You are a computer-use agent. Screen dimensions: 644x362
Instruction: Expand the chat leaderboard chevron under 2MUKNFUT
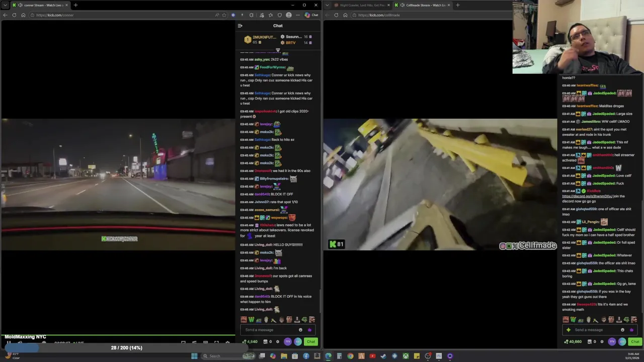[x=278, y=50]
